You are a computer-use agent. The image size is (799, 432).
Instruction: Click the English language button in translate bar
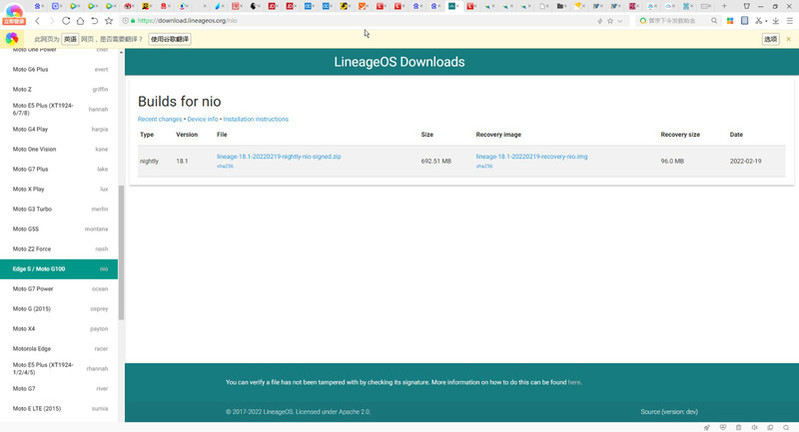(x=70, y=39)
